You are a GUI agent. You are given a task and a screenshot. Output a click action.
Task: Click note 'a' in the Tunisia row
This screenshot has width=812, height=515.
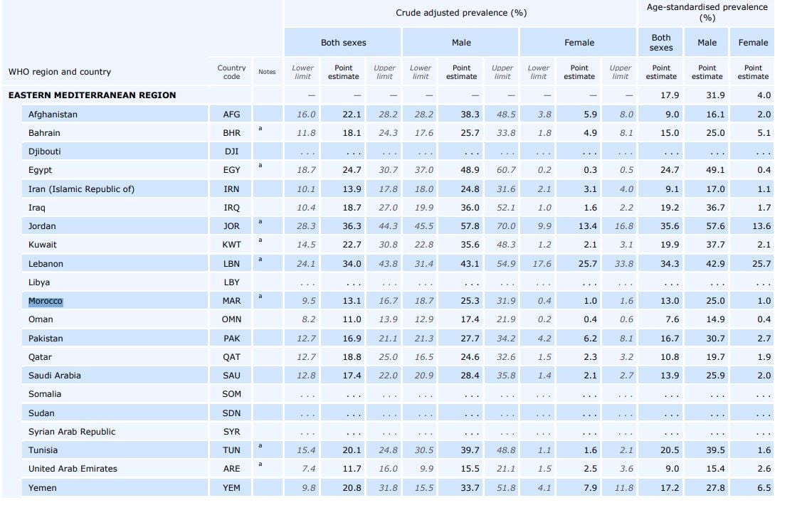[x=260, y=445]
